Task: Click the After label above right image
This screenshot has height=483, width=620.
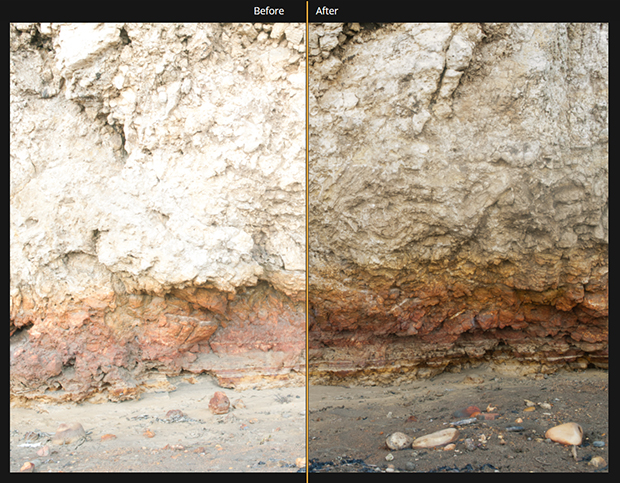Action: click(327, 11)
